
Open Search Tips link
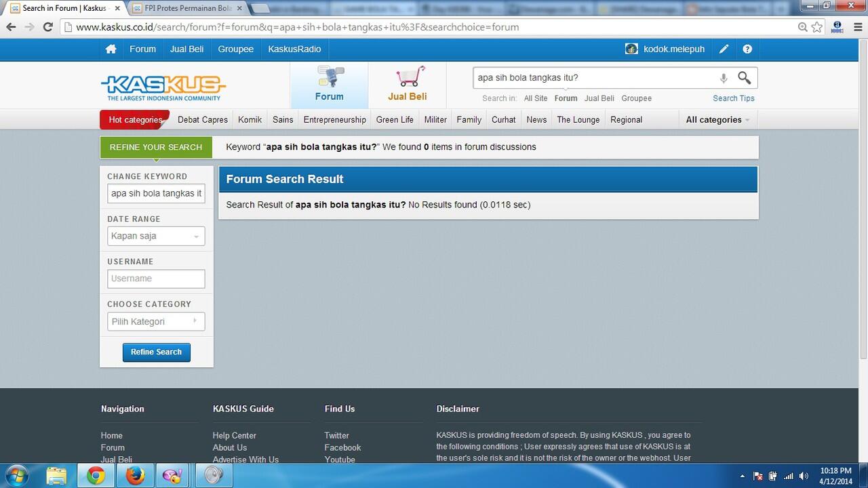733,98
